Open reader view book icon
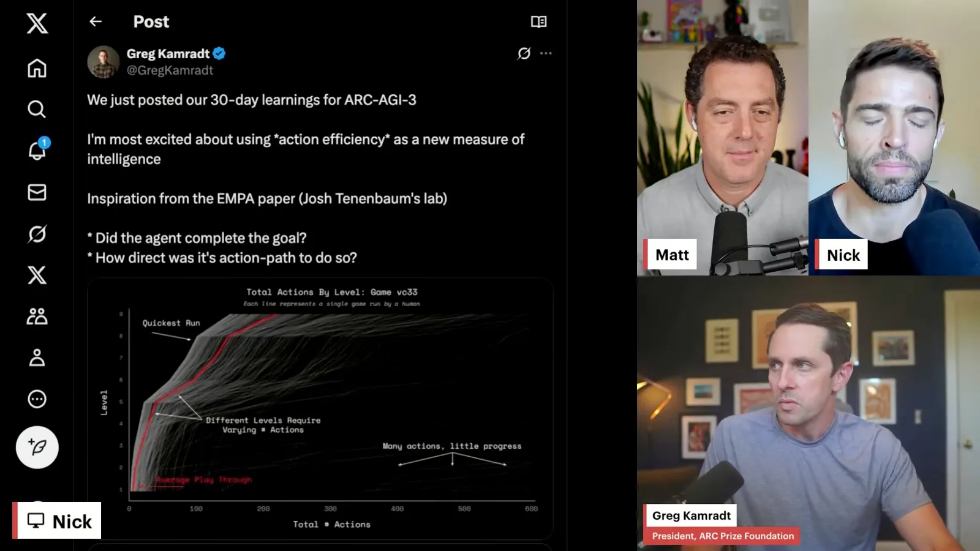980x551 pixels. [538, 22]
